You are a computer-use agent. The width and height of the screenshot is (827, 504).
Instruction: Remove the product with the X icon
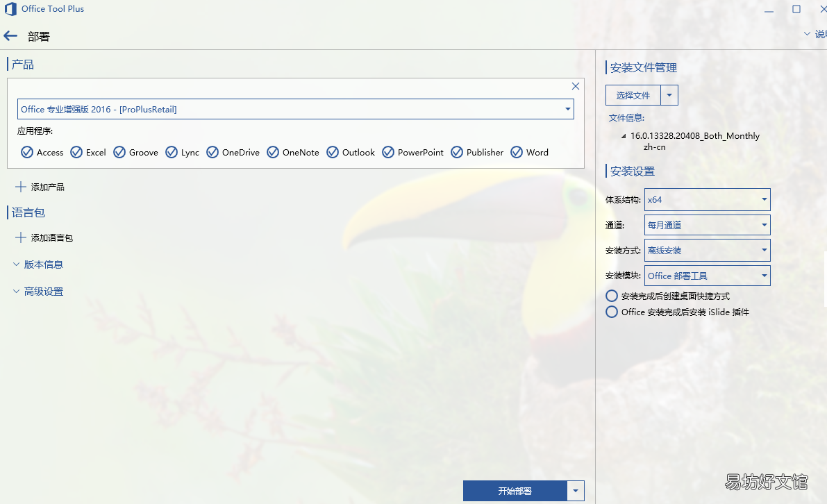tap(576, 86)
